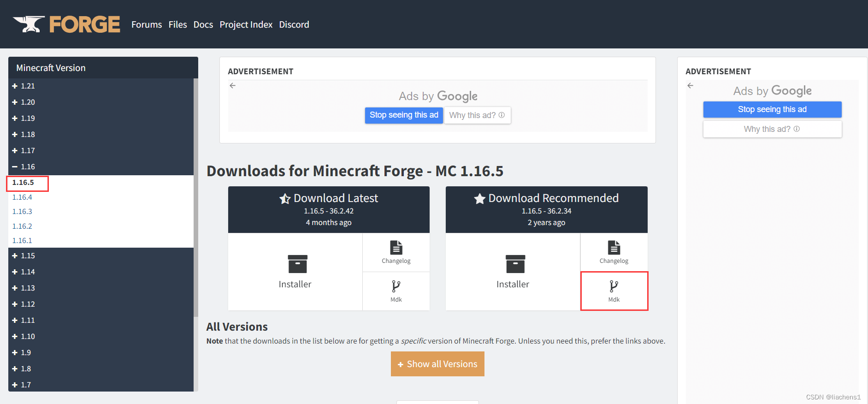This screenshot has width=868, height=404.
Task: Select version 1.16.5 in sidebar
Action: (x=23, y=183)
